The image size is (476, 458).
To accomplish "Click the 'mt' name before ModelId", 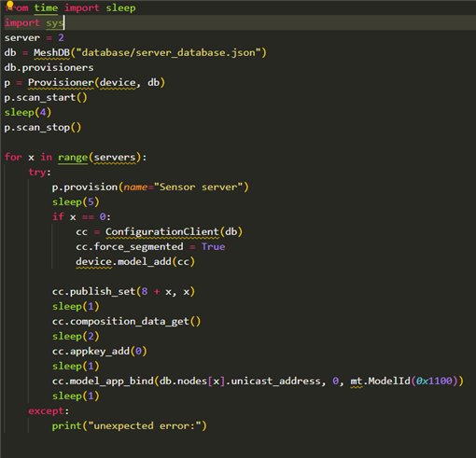I will tap(357, 381).
